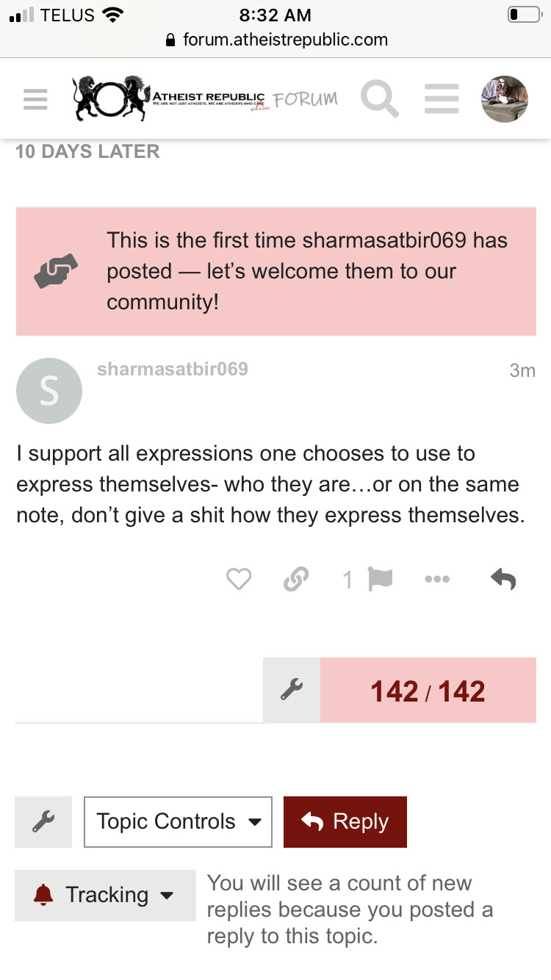Click the 3m post timestamp
The width and height of the screenshot is (551, 980).
click(522, 370)
